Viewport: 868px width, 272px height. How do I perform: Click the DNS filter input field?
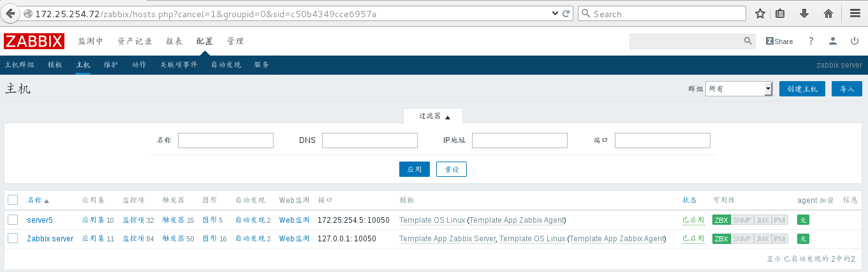(370, 140)
